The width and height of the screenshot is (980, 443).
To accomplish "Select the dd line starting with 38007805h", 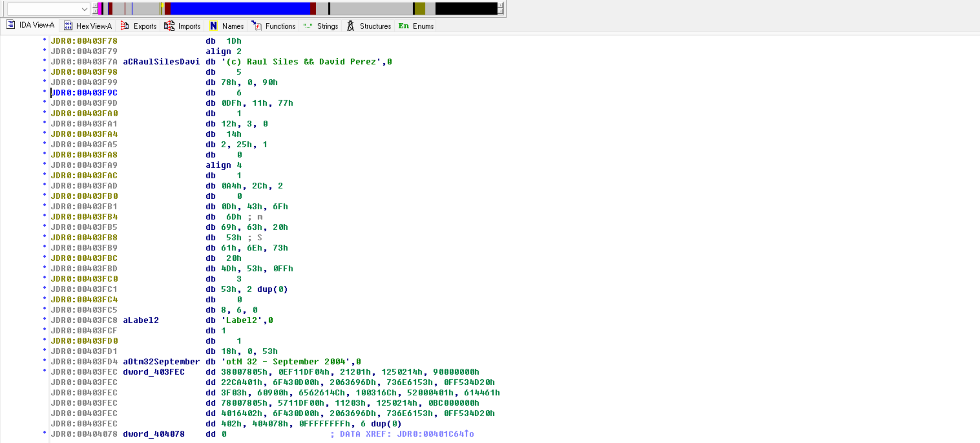I will 342,372.
